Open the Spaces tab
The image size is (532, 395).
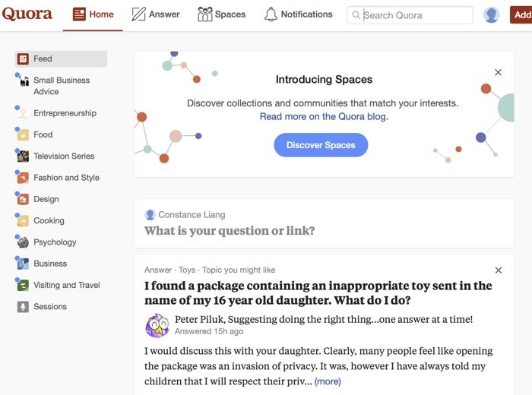[x=222, y=14]
